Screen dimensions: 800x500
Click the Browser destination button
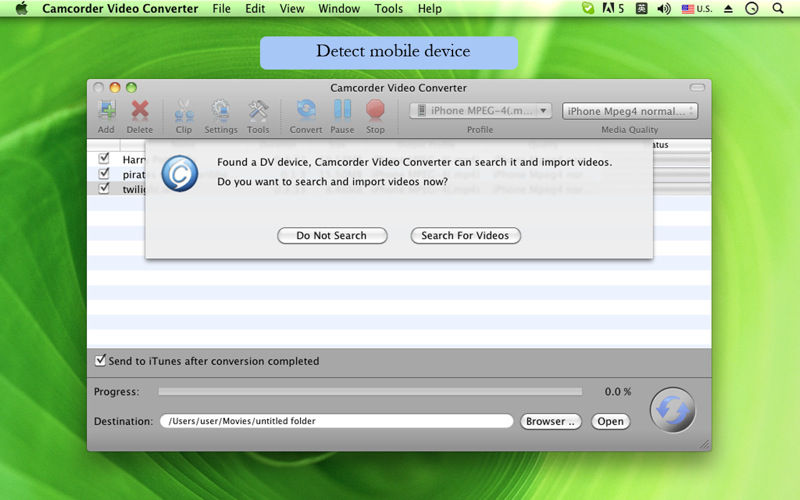click(x=551, y=421)
